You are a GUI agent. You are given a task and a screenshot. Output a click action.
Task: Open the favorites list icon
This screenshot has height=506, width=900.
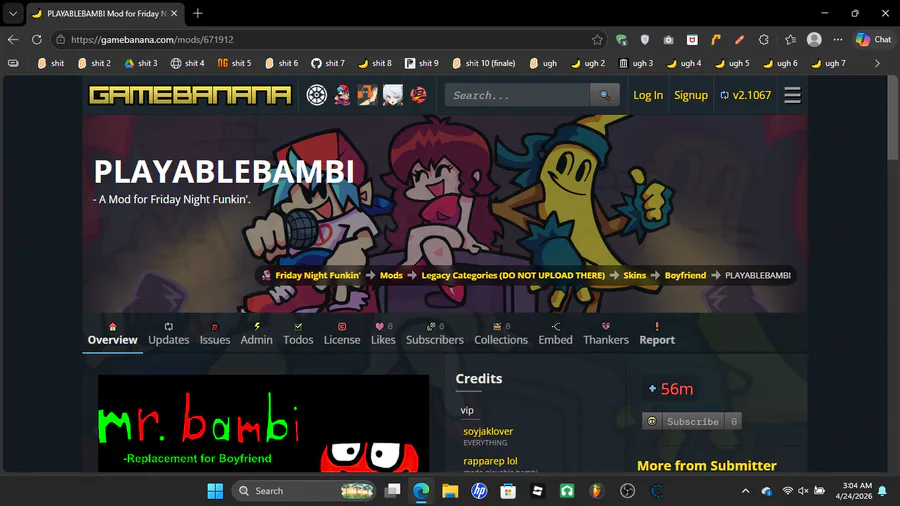click(790, 40)
